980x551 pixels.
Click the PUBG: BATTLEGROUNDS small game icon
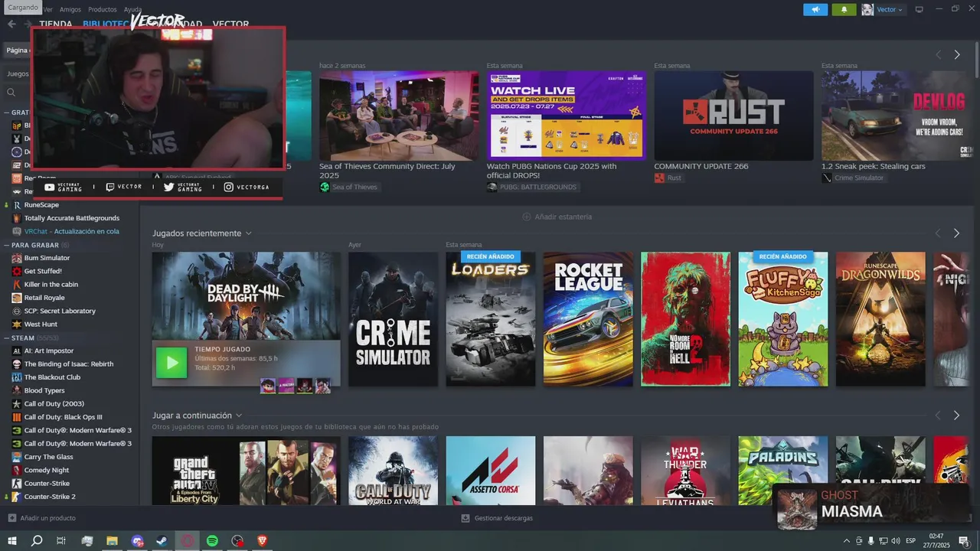pos(492,187)
